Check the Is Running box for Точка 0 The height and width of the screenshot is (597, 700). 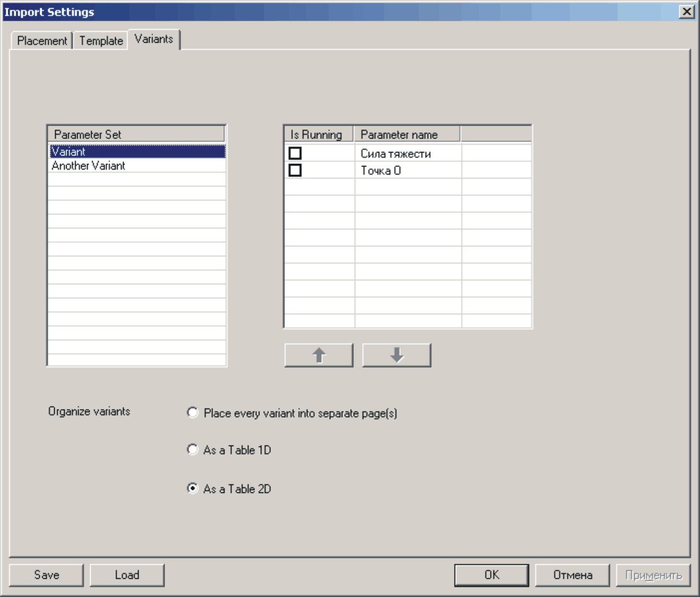[x=295, y=170]
